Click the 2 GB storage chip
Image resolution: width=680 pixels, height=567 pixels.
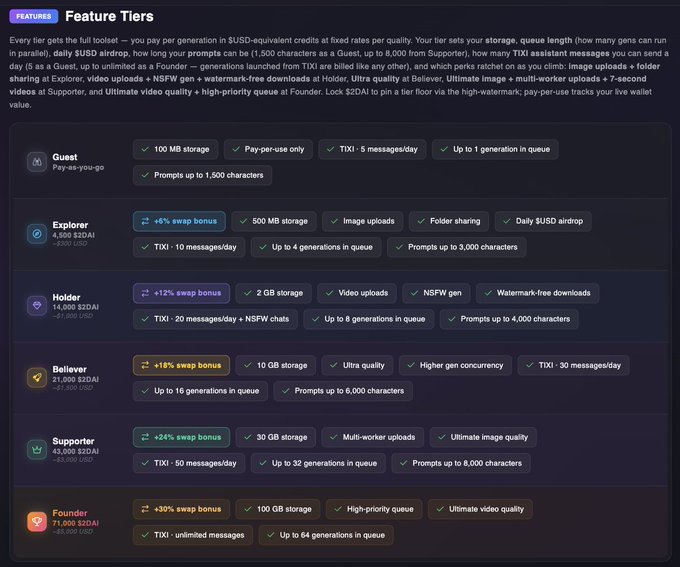click(274, 293)
